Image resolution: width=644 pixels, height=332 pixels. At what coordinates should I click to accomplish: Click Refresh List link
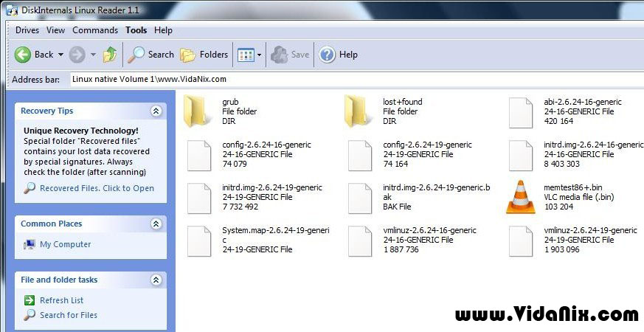pos(62,300)
